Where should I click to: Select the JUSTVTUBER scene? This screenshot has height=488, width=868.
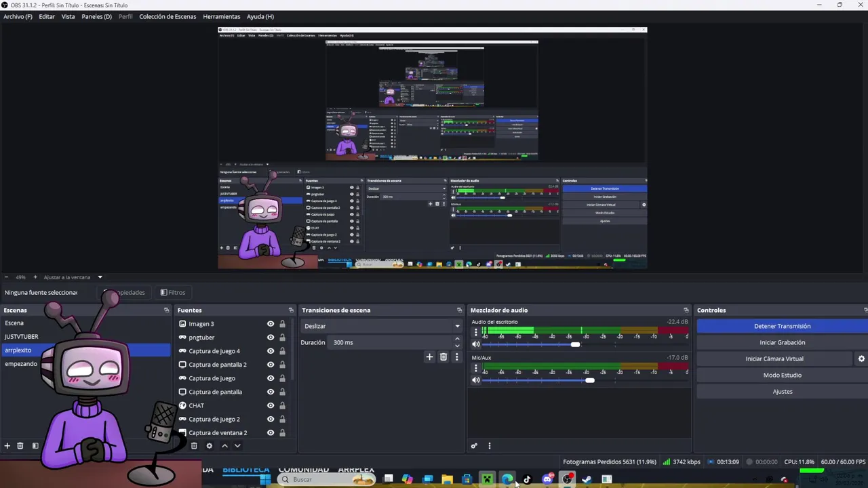click(21, 337)
